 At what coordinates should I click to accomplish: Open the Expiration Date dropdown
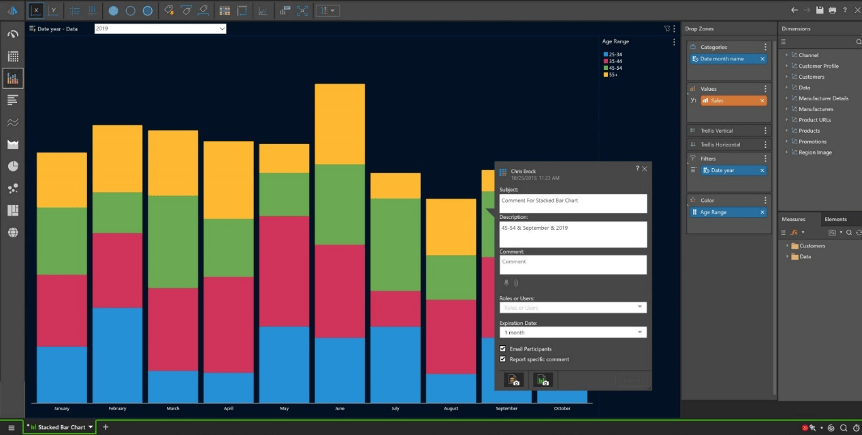[x=573, y=332]
